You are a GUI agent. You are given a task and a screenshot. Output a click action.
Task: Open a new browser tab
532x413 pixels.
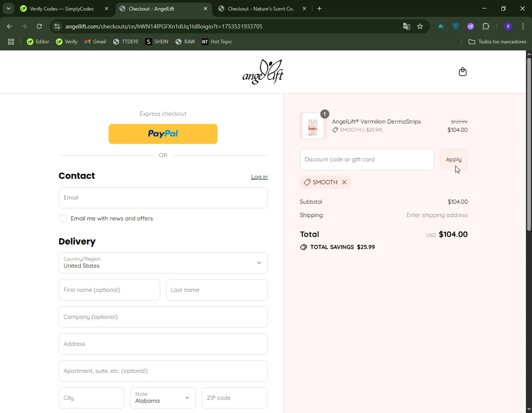319,9
